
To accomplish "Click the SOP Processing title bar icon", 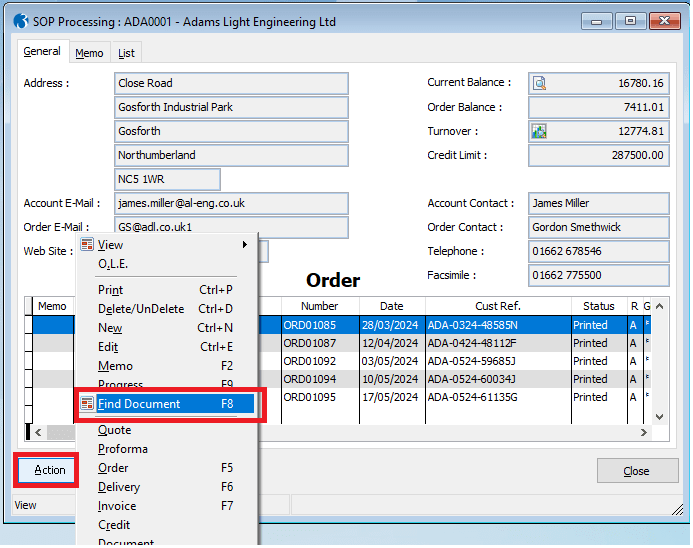I will coord(20,21).
